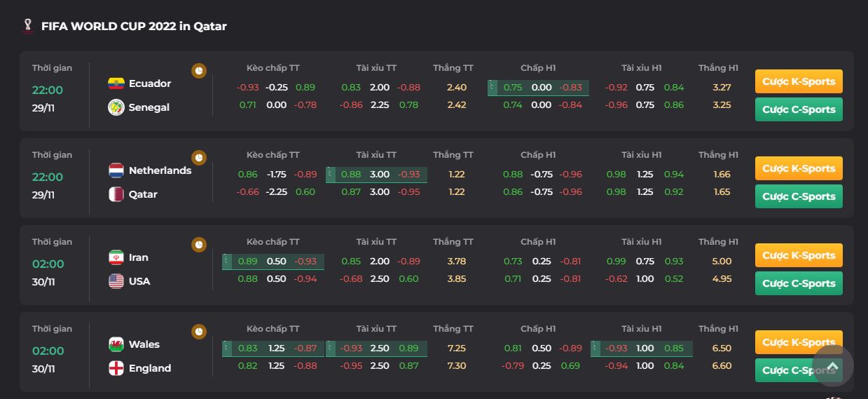
Task: Click the USA flag icon
Action: point(116,281)
